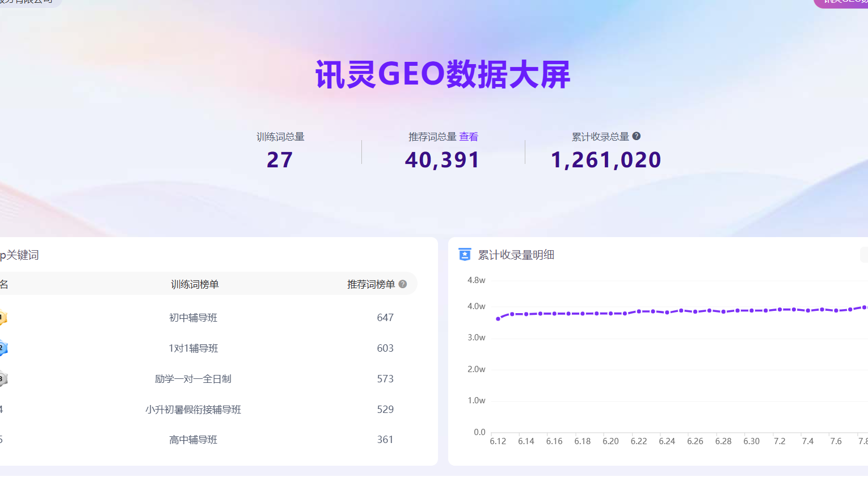Select the keyword 小升初暑假衔接辅导班
The image size is (868, 485).
(193, 410)
